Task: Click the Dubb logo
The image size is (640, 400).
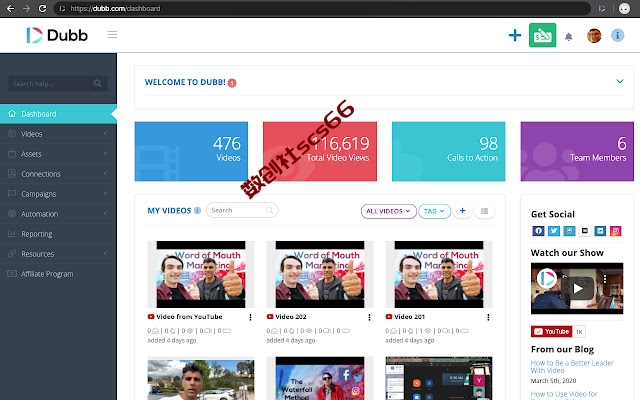Action: point(57,35)
